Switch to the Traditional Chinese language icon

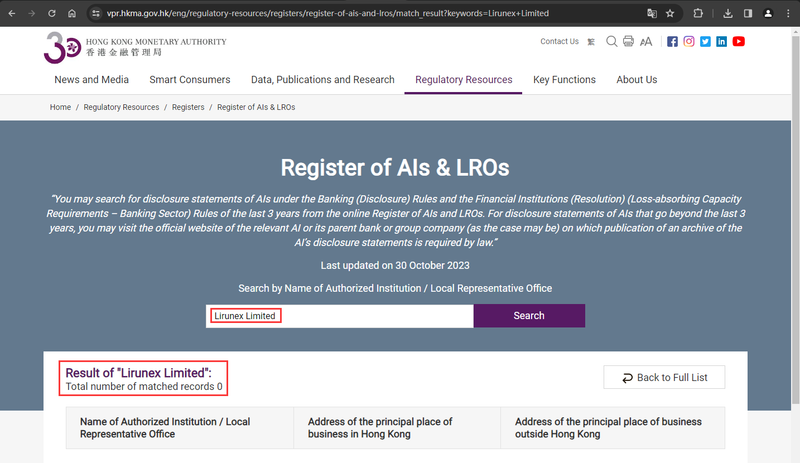tap(591, 42)
